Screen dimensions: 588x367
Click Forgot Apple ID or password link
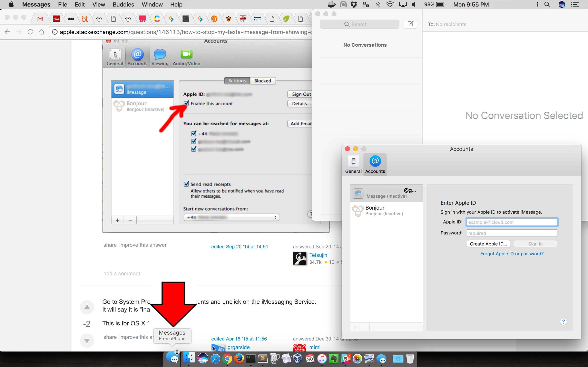(512, 254)
